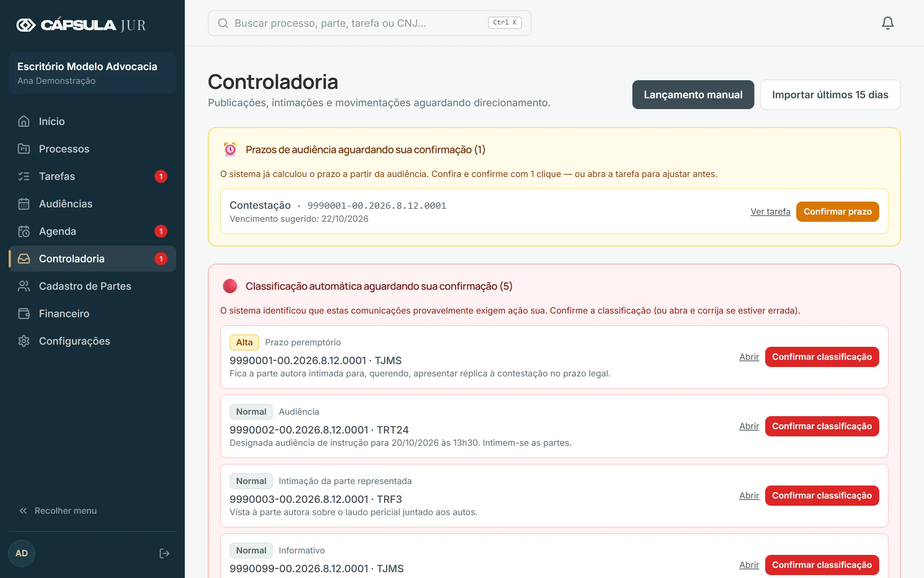Click Importar últimos 15 dias
Viewport: 924px width, 578px height.
tap(830, 94)
